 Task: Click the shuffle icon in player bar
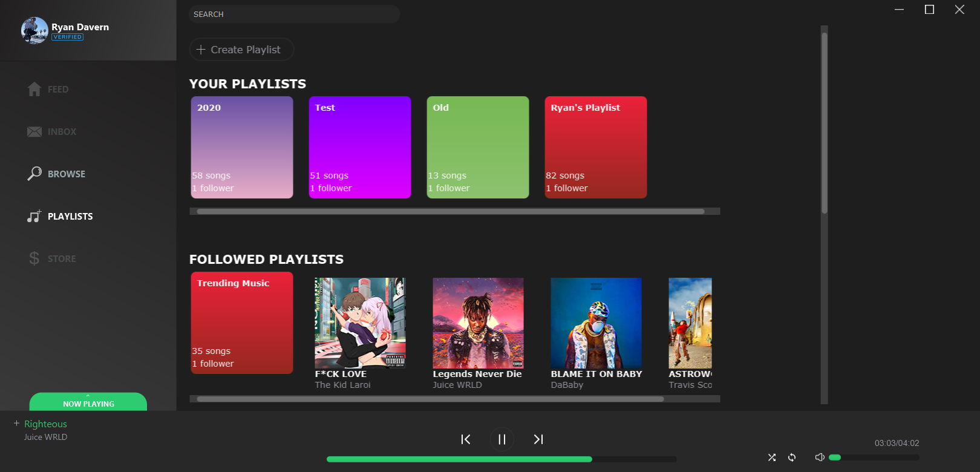pyautogui.click(x=771, y=457)
